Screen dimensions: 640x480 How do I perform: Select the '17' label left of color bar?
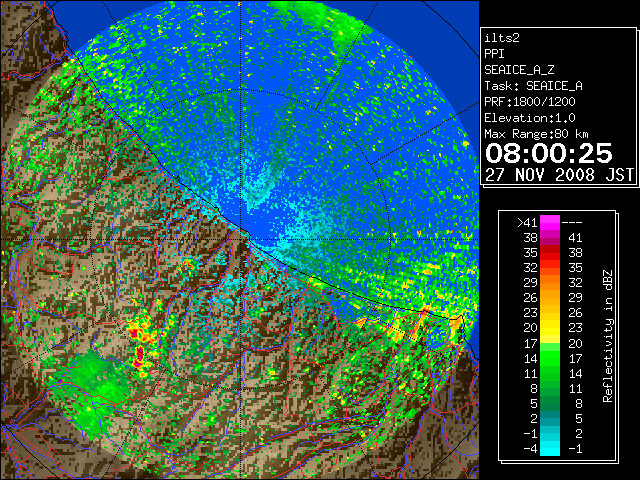530,344
